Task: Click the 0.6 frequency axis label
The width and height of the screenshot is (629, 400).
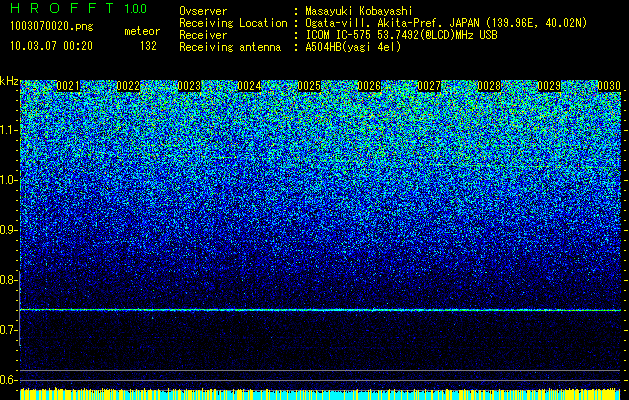Action: tap(8, 380)
